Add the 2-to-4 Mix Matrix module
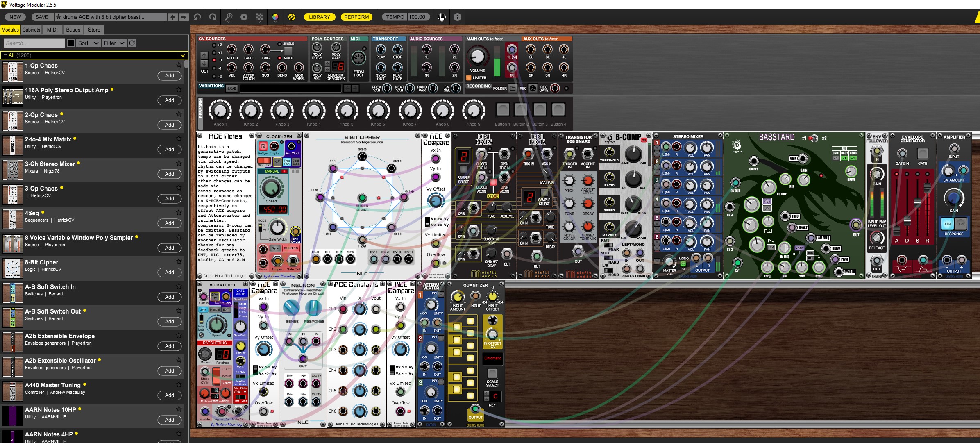 (x=170, y=150)
